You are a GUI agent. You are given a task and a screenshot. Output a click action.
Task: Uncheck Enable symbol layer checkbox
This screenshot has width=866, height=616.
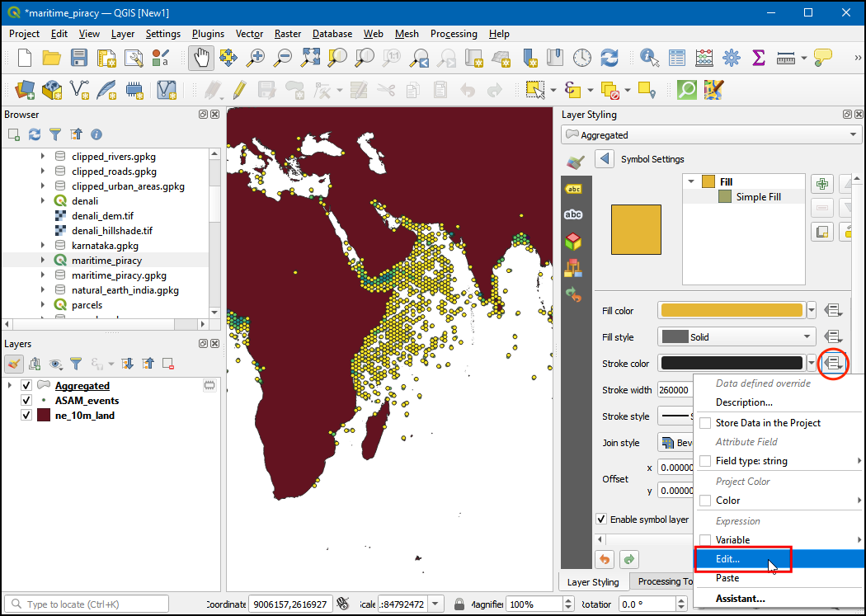601,520
